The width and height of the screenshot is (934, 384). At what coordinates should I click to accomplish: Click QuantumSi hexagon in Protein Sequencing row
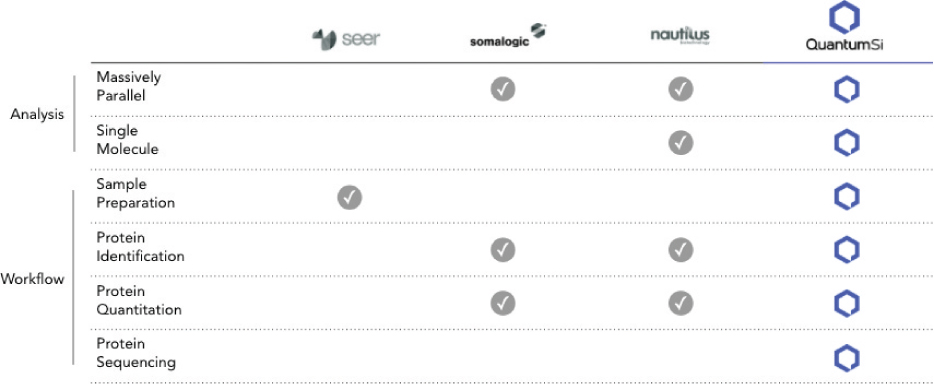(846, 358)
